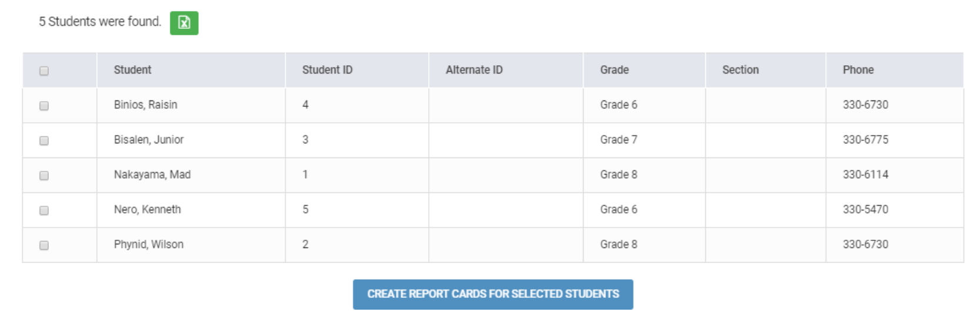Tick the checkbox beside Nakayama, Mad
Screen dimensions: 980x322
(x=44, y=176)
